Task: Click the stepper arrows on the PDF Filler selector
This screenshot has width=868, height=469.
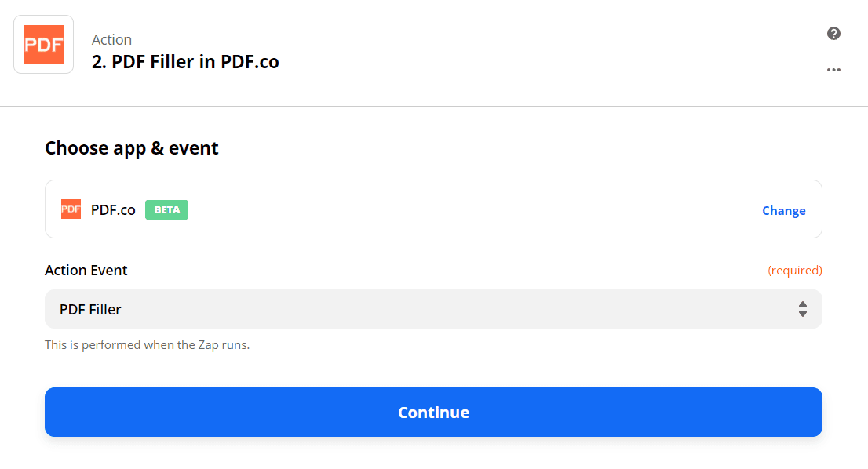Action: [x=803, y=309]
